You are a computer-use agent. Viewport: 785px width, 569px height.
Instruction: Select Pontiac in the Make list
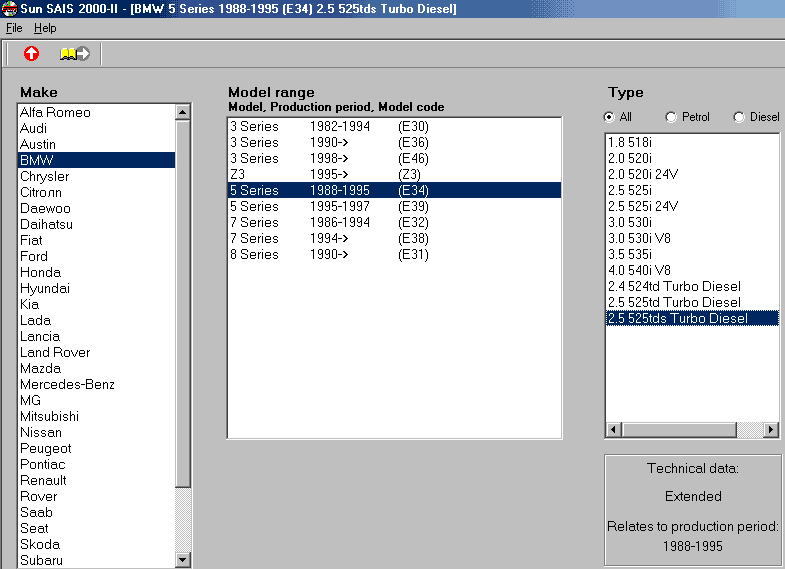[x=97, y=464]
